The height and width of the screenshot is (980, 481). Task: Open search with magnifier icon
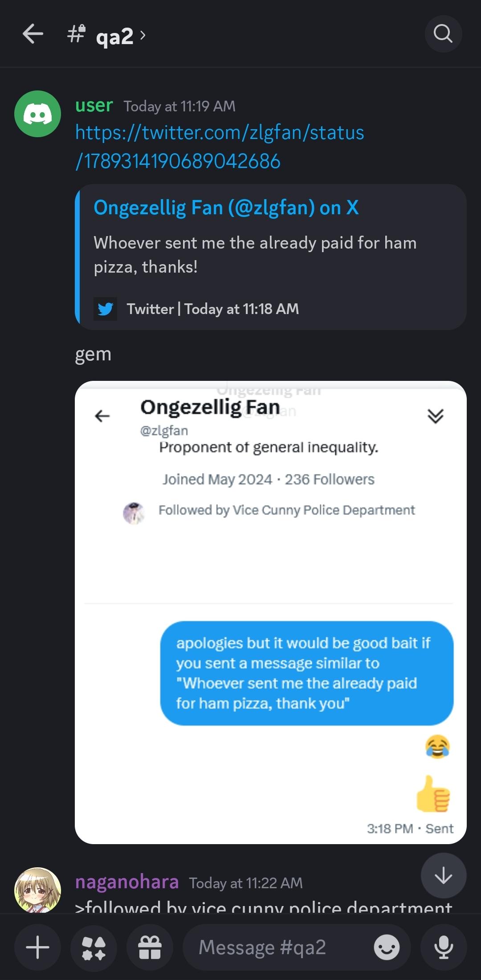443,34
